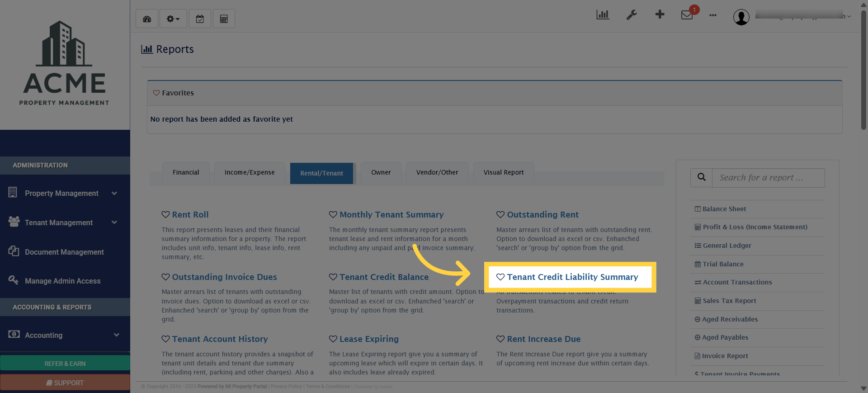
Task: Open Outstanding Rent report
Action: pos(542,215)
